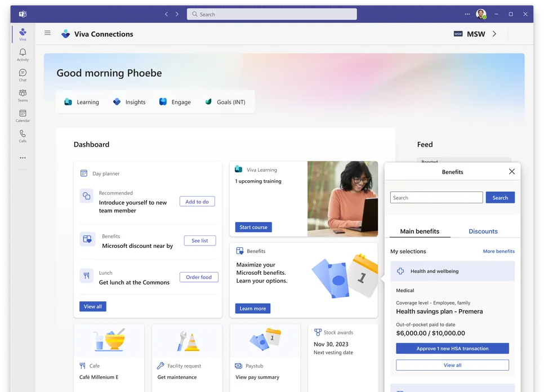Open the Activity bell icon
The width and height of the screenshot is (544, 392).
click(23, 55)
